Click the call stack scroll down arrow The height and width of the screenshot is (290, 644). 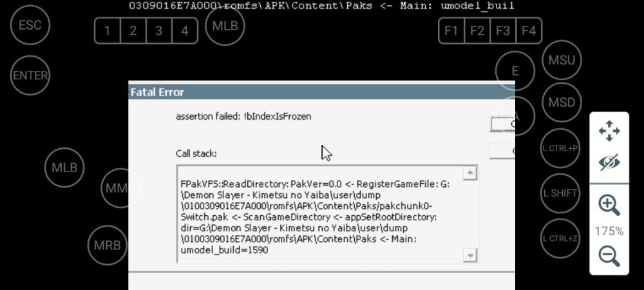(x=469, y=256)
